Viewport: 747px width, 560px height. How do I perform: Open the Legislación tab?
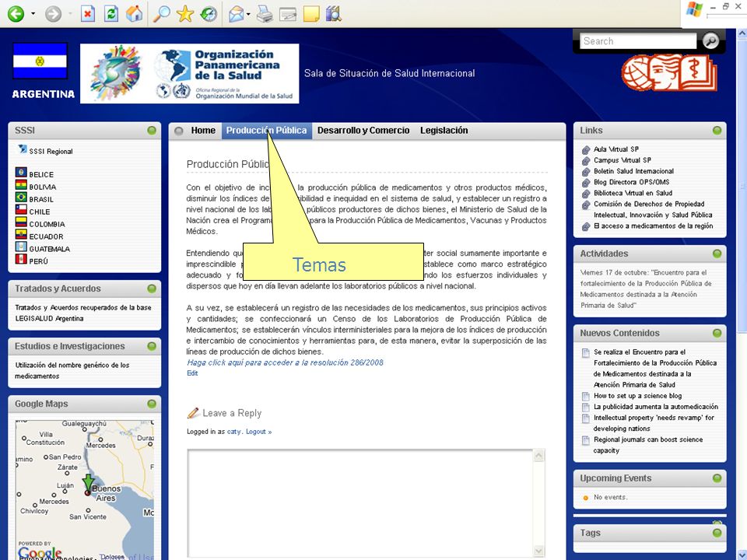coord(444,131)
